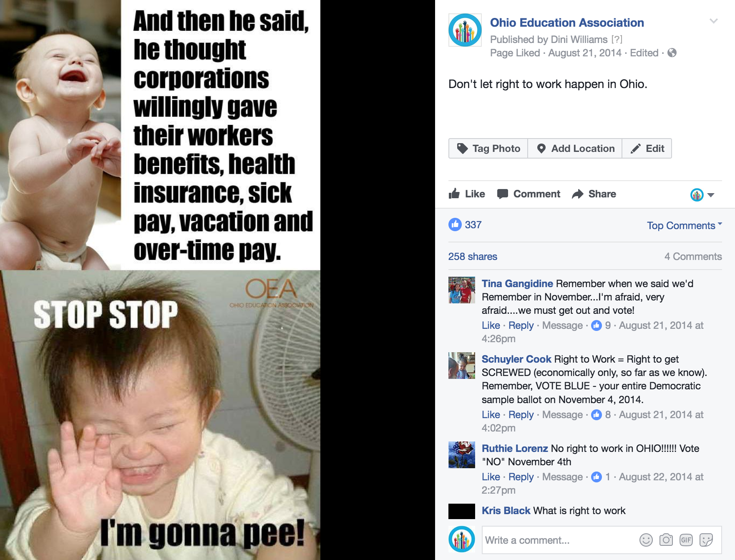735x560 pixels.
Task: Click Add Location button
Action: tap(575, 148)
